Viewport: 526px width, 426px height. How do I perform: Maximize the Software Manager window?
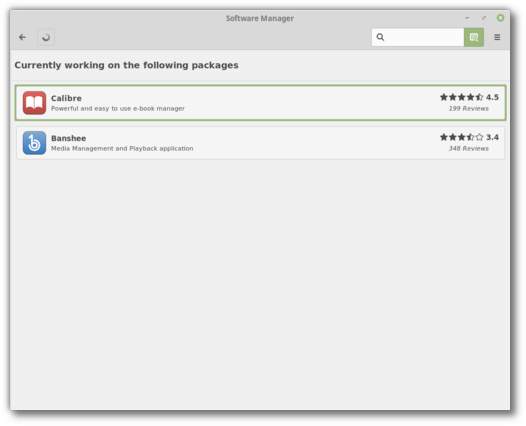click(x=483, y=18)
